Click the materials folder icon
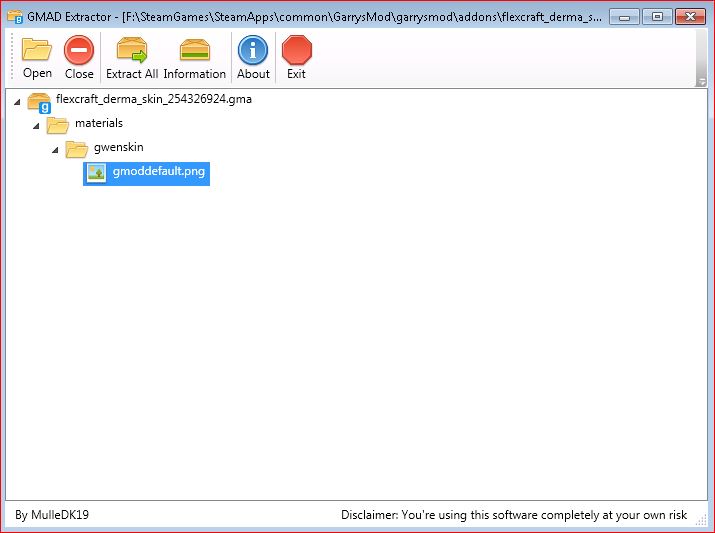 [x=57, y=125]
